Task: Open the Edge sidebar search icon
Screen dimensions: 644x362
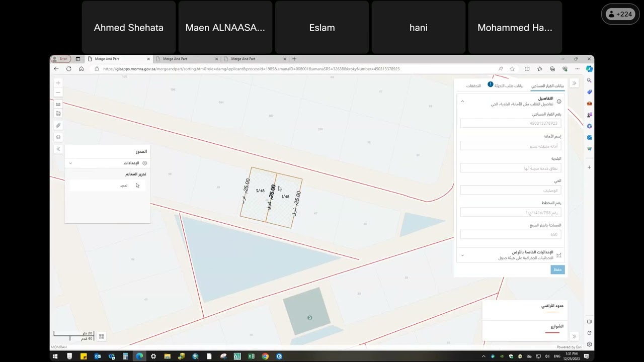Action: coord(589,80)
